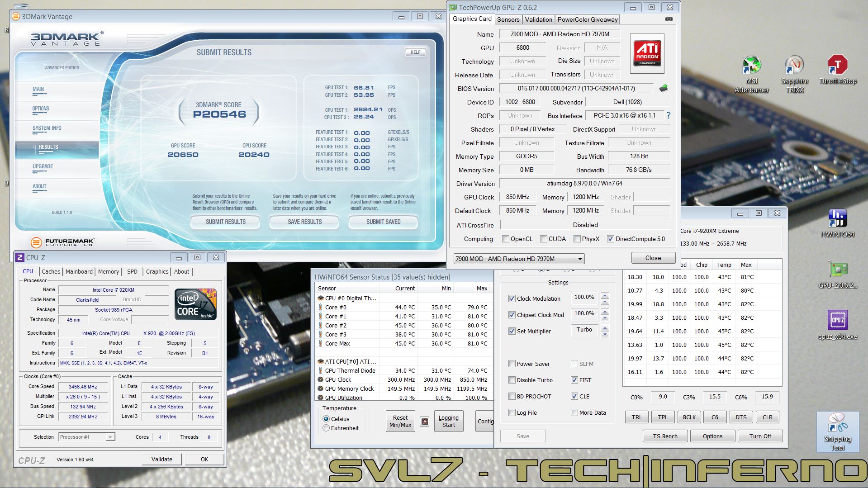The image size is (868, 488).
Task: Decrease Chipset Clock Mod spinner
Action: [605, 318]
